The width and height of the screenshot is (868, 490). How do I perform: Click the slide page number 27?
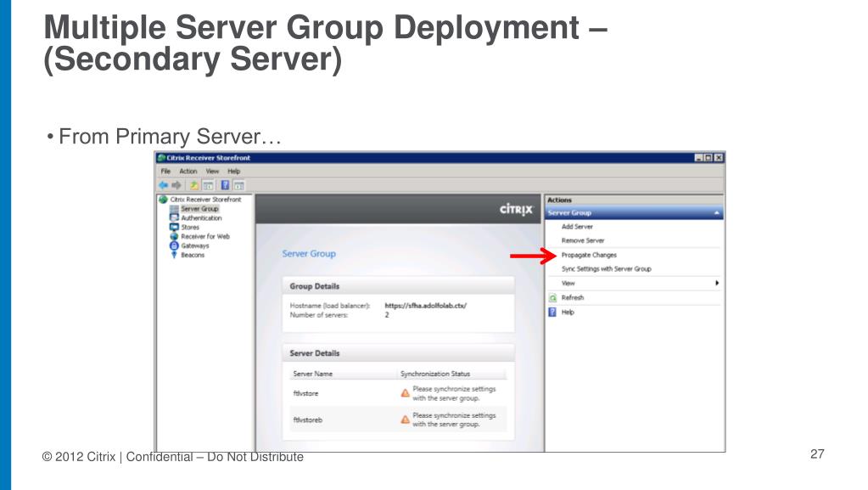817,454
